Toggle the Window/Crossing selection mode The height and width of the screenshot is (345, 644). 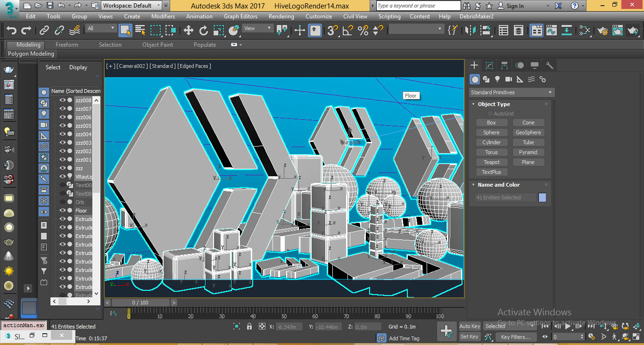(x=171, y=31)
